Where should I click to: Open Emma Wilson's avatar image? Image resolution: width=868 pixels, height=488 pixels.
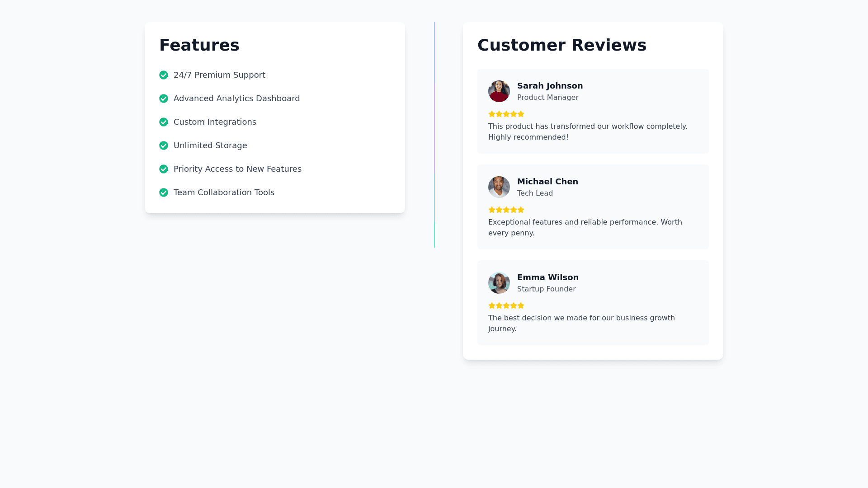499,283
